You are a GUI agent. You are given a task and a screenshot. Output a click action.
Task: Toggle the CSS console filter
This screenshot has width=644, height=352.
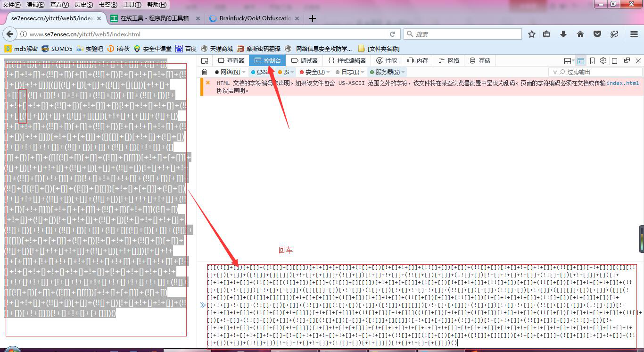[x=259, y=72]
